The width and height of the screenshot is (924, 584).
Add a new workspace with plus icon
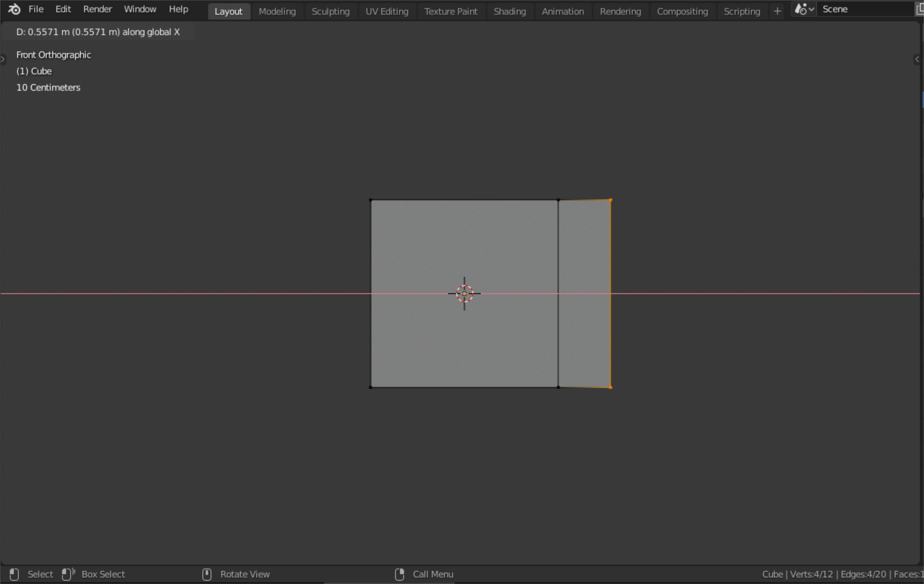[777, 12]
